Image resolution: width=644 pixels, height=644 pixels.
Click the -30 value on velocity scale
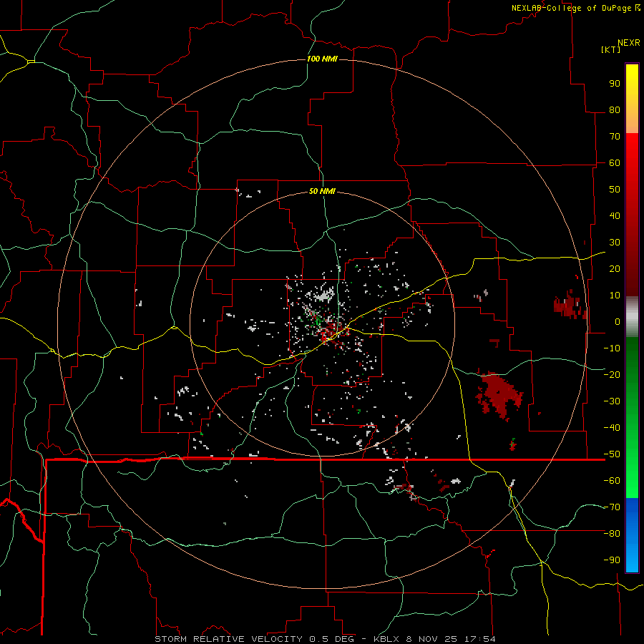pos(612,401)
